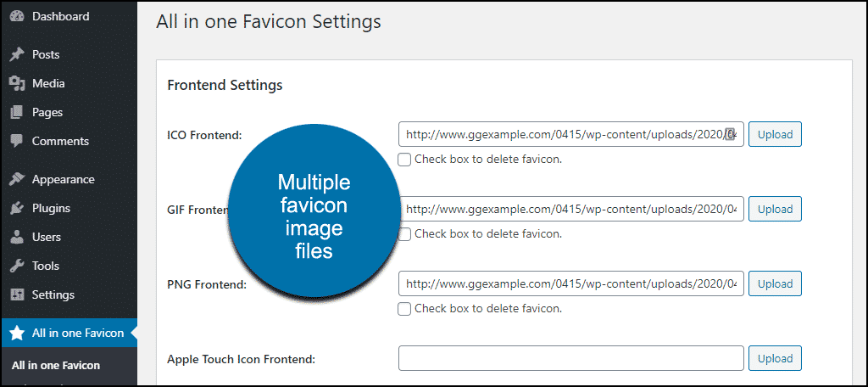Viewport: 868px width, 387px height.
Task: Upload an Apple Touch Icon Frontend image
Action: 775,359
